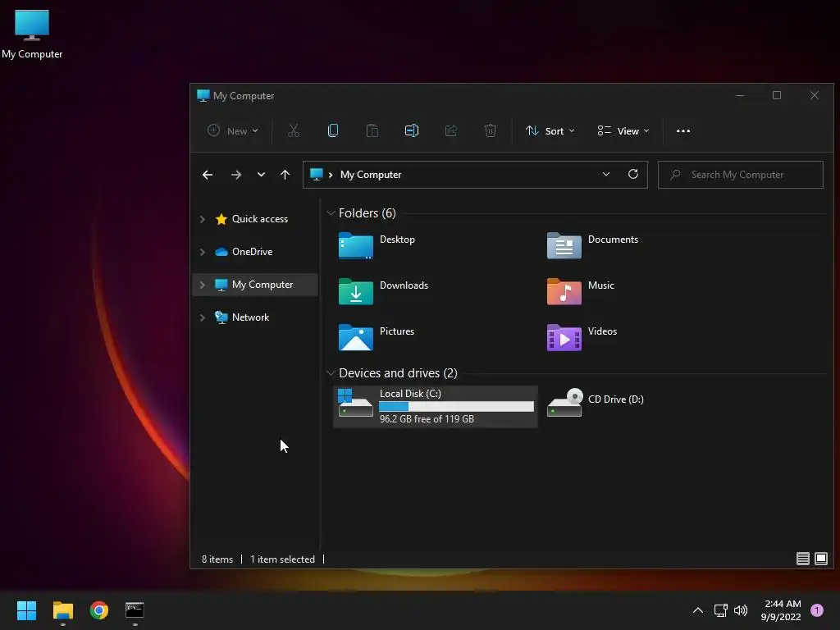
Task: Click the Search My Computer field
Action: click(741, 175)
